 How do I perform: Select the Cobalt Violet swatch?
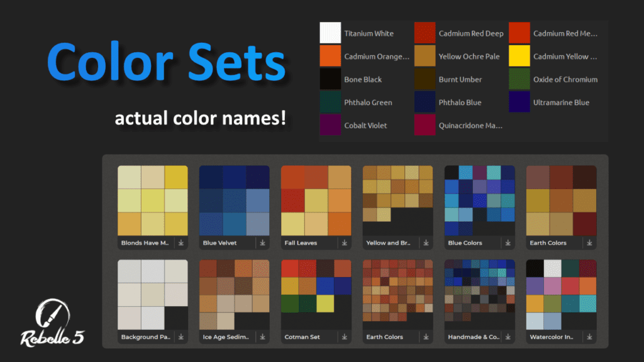pos(330,125)
